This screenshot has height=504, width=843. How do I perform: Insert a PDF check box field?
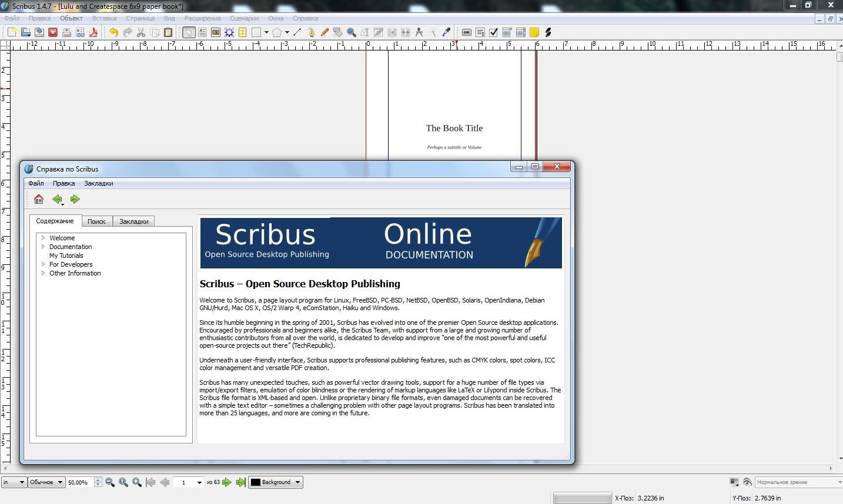coord(494,32)
